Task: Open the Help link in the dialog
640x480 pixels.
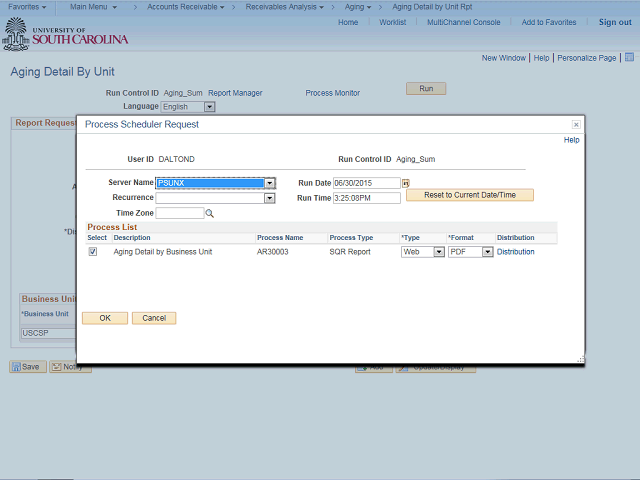Action: 571,140
